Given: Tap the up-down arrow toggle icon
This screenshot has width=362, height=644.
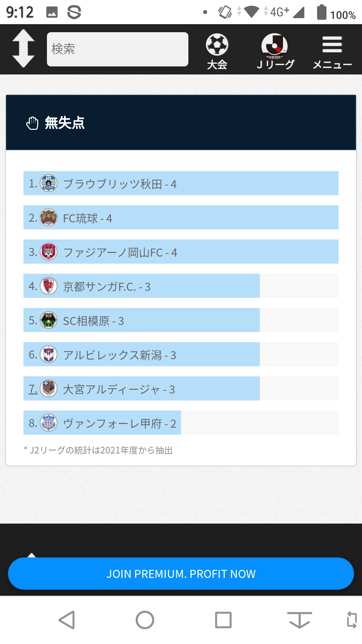Looking at the screenshot, I should tap(23, 49).
